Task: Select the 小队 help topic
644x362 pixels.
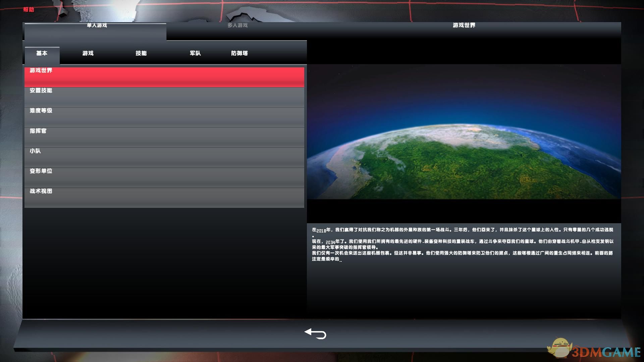Action: click(x=164, y=158)
